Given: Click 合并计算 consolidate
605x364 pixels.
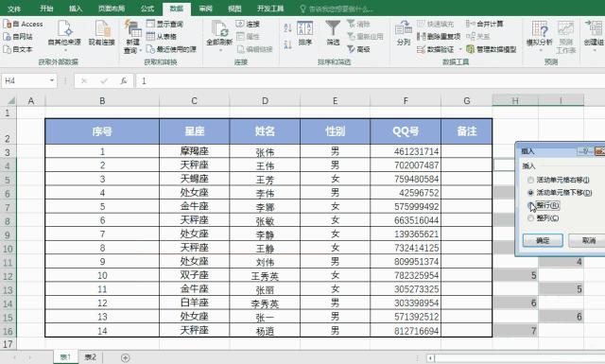Looking at the screenshot, I should (485, 24).
